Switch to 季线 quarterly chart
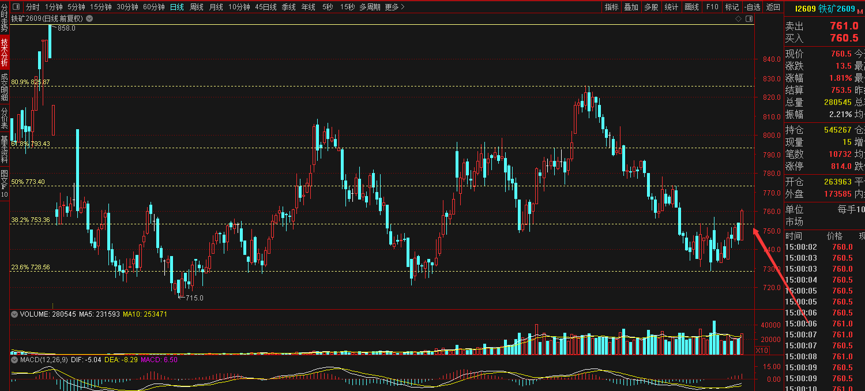 pos(289,7)
